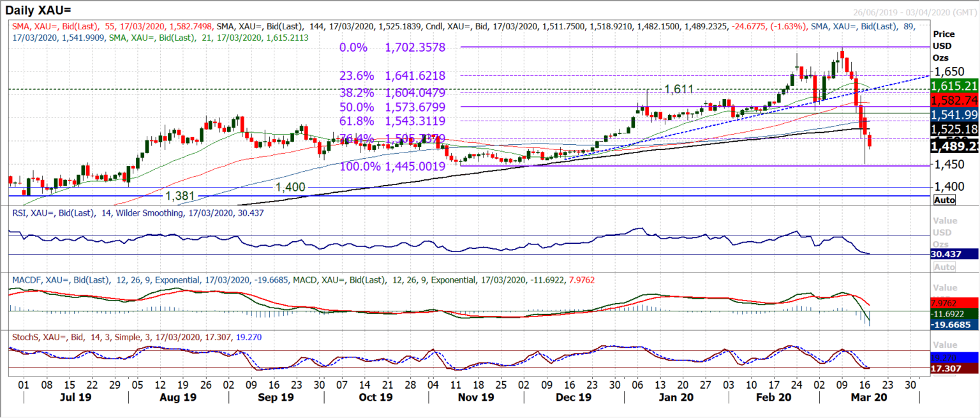The height and width of the screenshot is (418, 980).
Task: Click the black 1,525.18 SMA price tag
Action: tap(954, 129)
